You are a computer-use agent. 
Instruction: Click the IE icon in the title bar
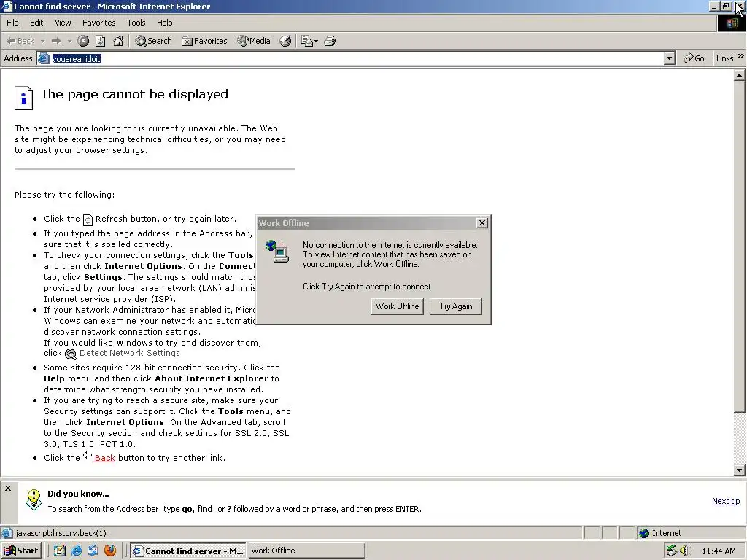click(7, 6)
